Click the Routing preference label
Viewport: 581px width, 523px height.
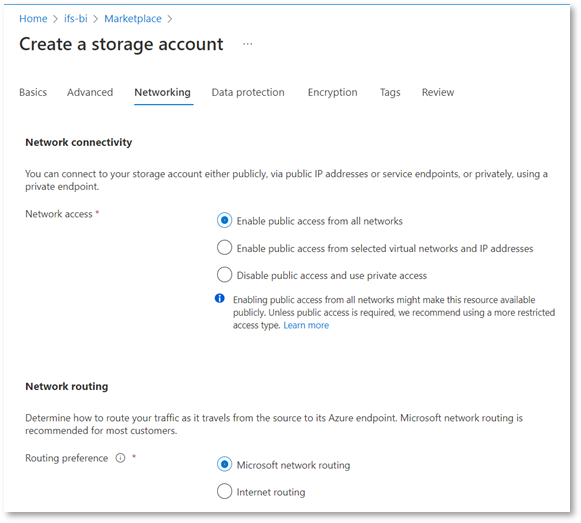tap(66, 458)
